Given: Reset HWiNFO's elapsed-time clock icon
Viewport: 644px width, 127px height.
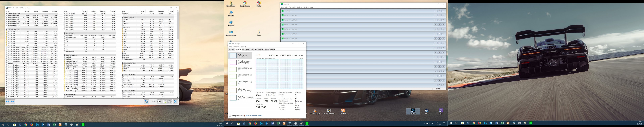Looking at the screenshot, I should pos(159,101).
